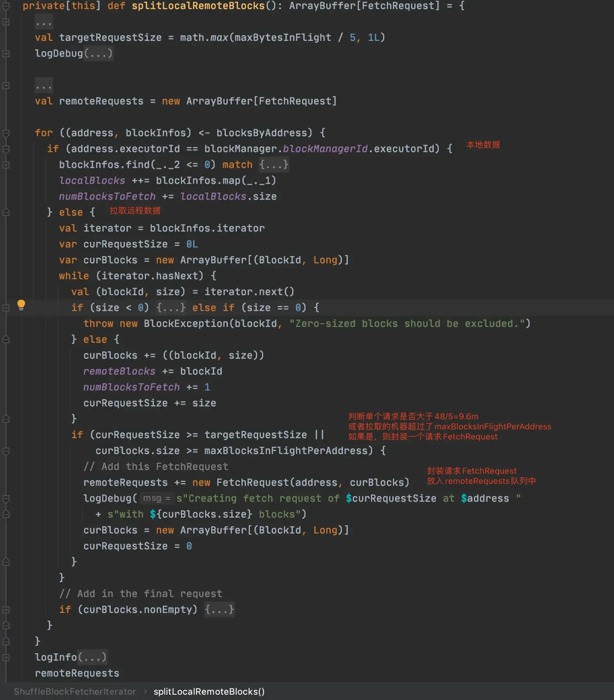The height and width of the screenshot is (700, 614).
Task: Click gutter plus marker beside blockInfos.find line
Action: point(6,165)
